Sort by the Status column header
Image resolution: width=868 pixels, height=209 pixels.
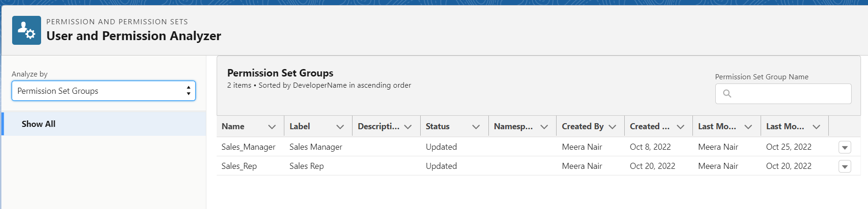[438, 126]
